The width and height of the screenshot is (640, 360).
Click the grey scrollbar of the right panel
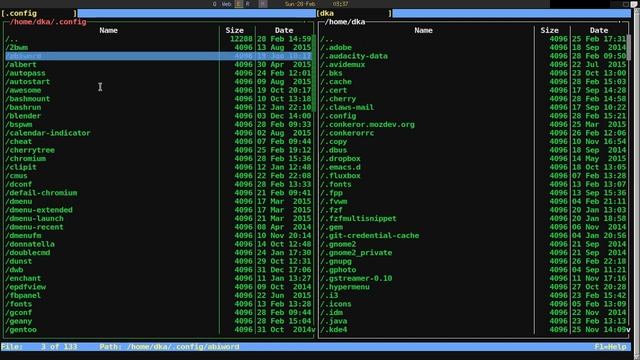pyautogui.click(x=629, y=48)
